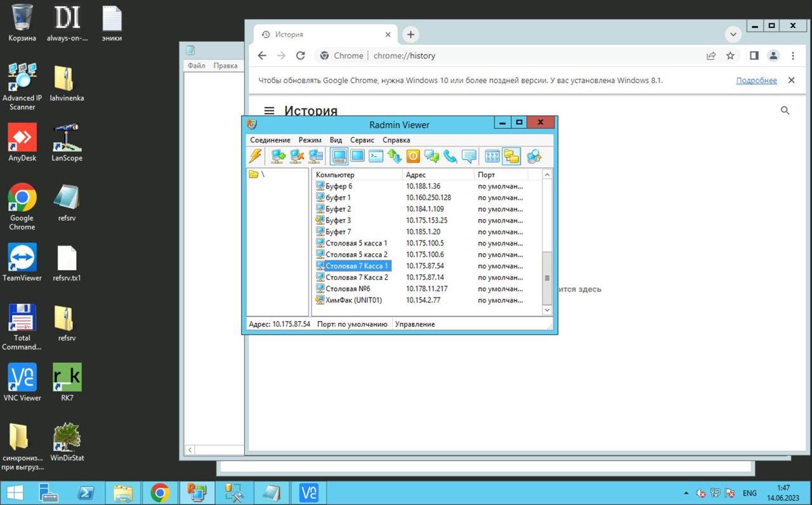812x505 pixels.
Task: Open the История hamburger menu
Action: tap(269, 110)
